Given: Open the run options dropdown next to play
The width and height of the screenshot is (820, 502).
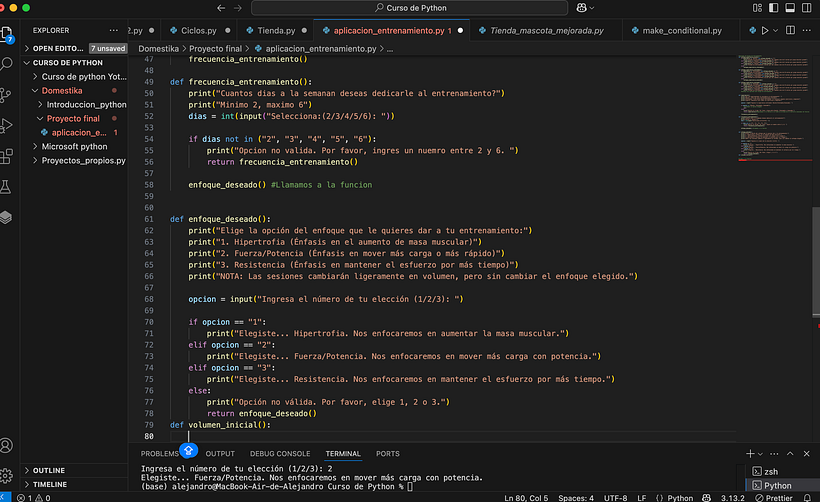Looking at the screenshot, I should tap(776, 30).
